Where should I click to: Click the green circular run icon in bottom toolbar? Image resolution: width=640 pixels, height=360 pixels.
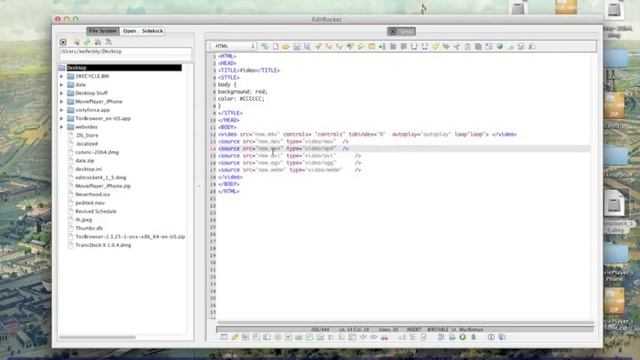coord(462,337)
